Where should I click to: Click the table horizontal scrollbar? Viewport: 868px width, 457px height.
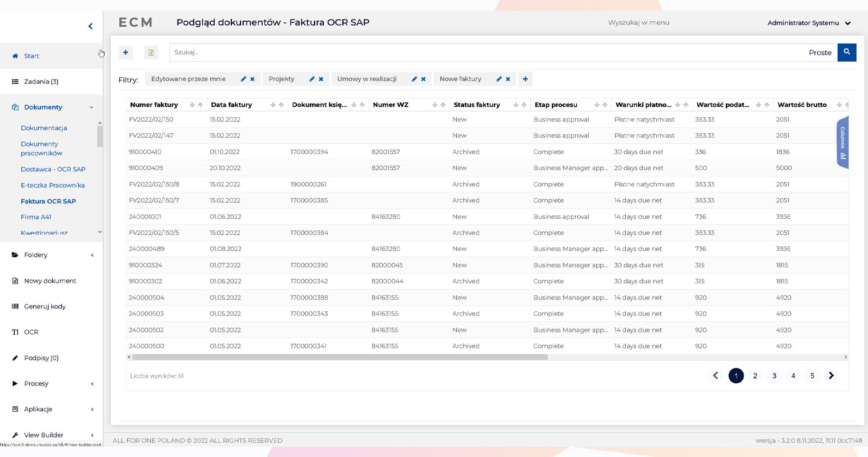tap(339, 357)
